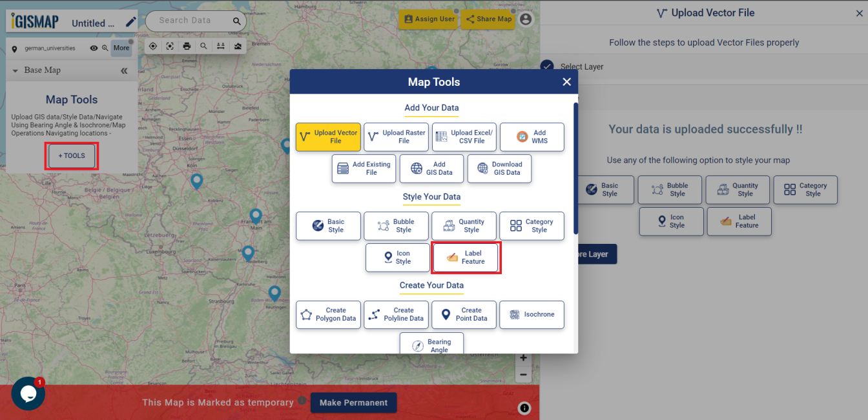Zoom in using the plus control
This screenshot has height=420, width=868.
523,357
